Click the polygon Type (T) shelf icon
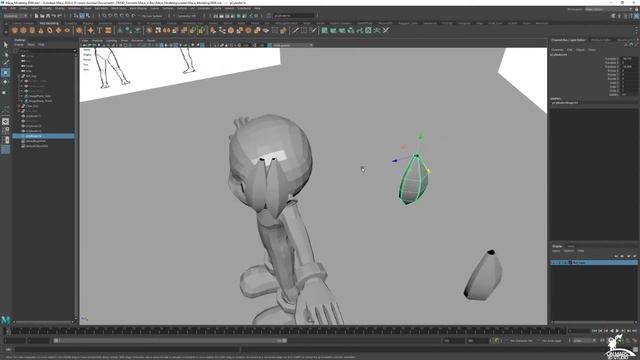 tap(99, 30)
